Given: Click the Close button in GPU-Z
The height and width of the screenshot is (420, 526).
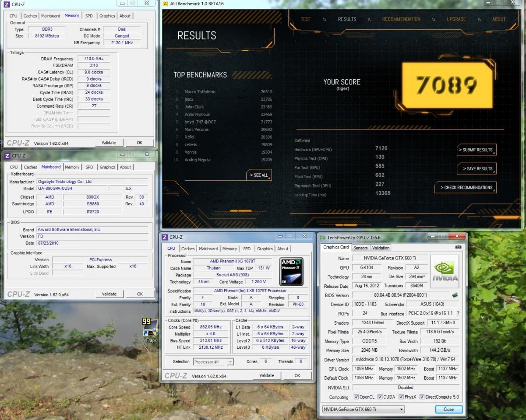Looking at the screenshot, I should pos(449,409).
